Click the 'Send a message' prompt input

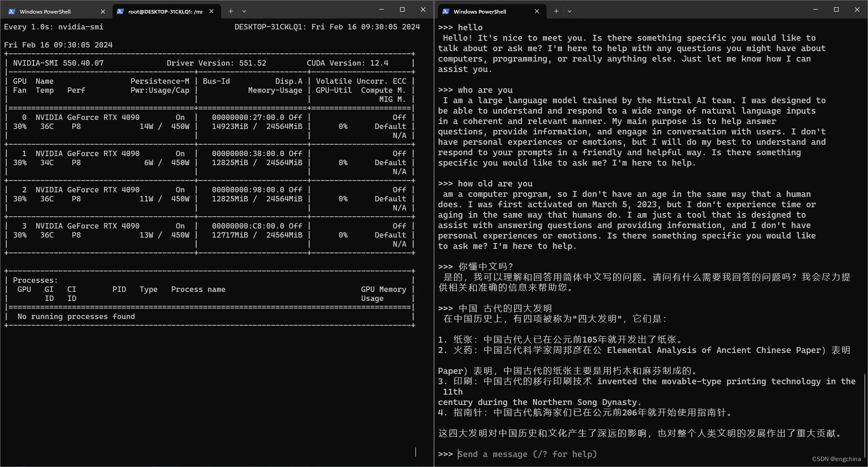coord(527,454)
